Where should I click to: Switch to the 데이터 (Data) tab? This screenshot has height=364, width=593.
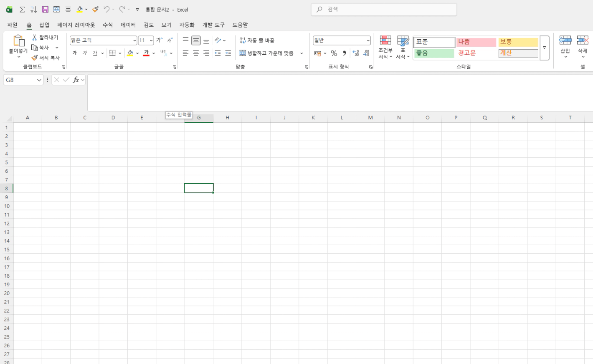click(128, 25)
